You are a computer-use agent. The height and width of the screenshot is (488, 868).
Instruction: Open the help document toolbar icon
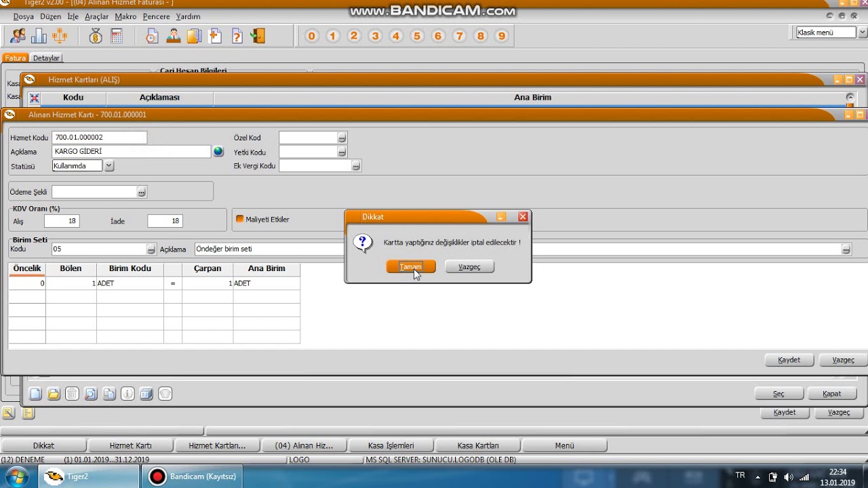tap(237, 36)
